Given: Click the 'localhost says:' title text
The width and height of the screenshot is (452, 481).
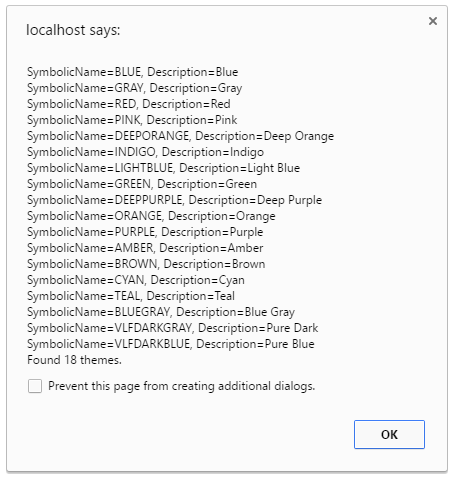Looking at the screenshot, I should (73, 30).
